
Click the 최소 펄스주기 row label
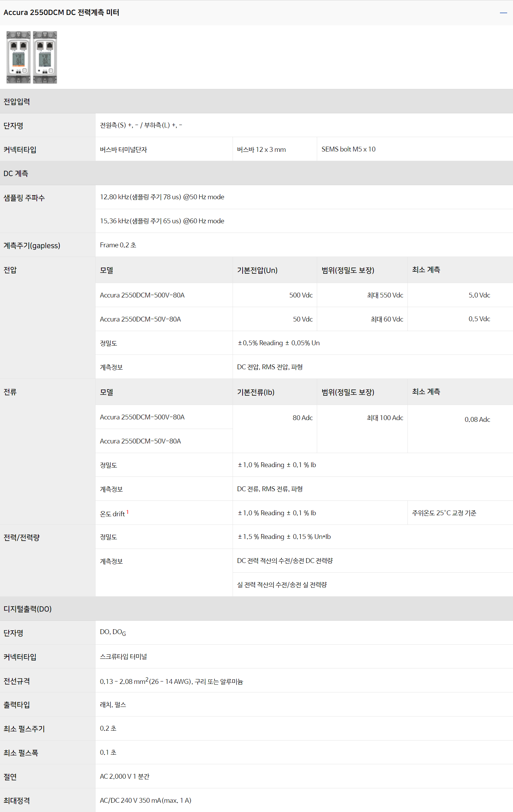tap(24, 729)
